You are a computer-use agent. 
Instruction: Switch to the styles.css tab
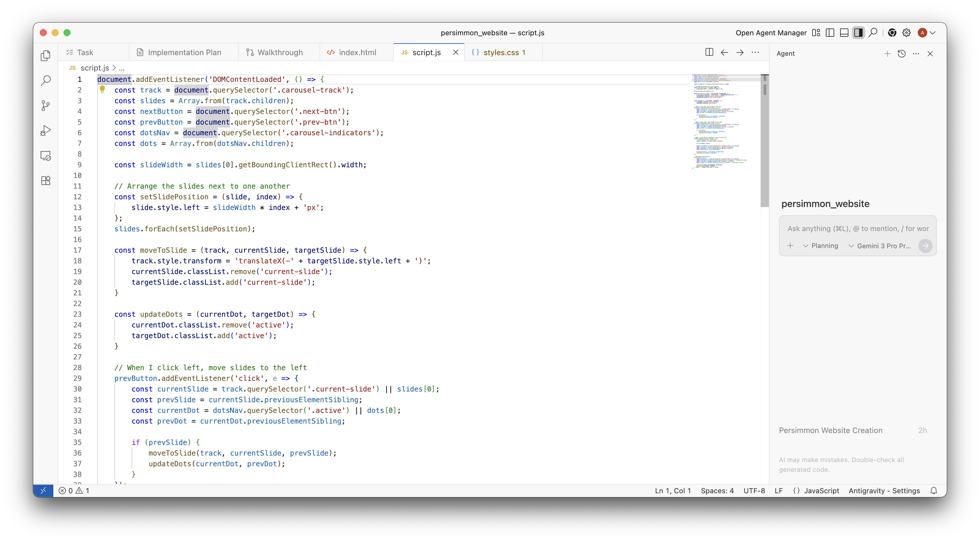click(501, 52)
